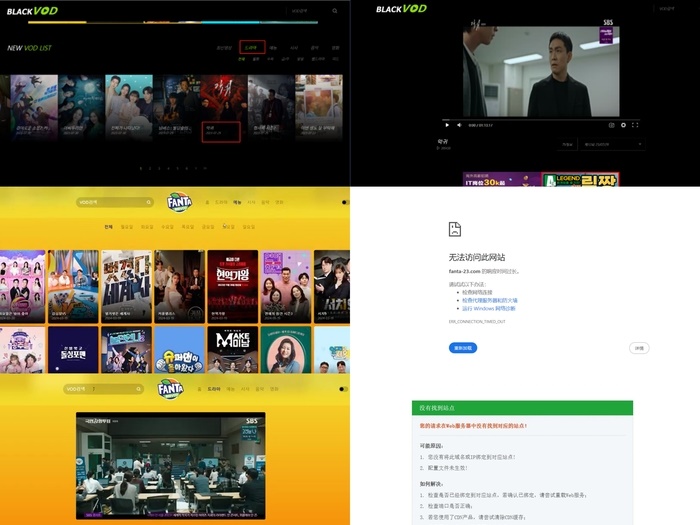Image resolution: width=700 pixels, height=525 pixels.
Task: Open the 벌거벗은 세계사 poster
Action: pyautogui.click(x=126, y=286)
